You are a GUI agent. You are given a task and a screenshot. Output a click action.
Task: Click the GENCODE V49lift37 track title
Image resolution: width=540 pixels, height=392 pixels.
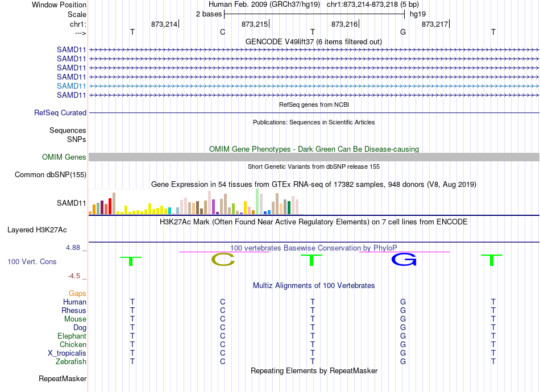coord(314,42)
